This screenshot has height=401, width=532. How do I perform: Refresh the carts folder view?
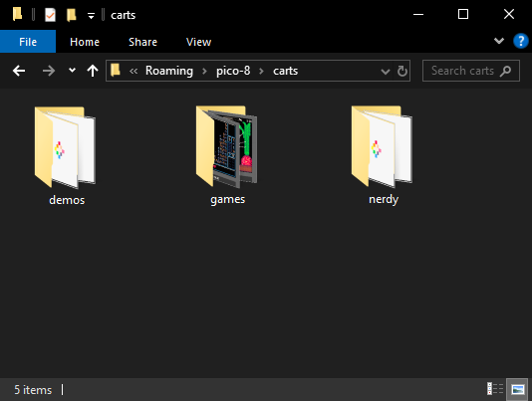402,72
